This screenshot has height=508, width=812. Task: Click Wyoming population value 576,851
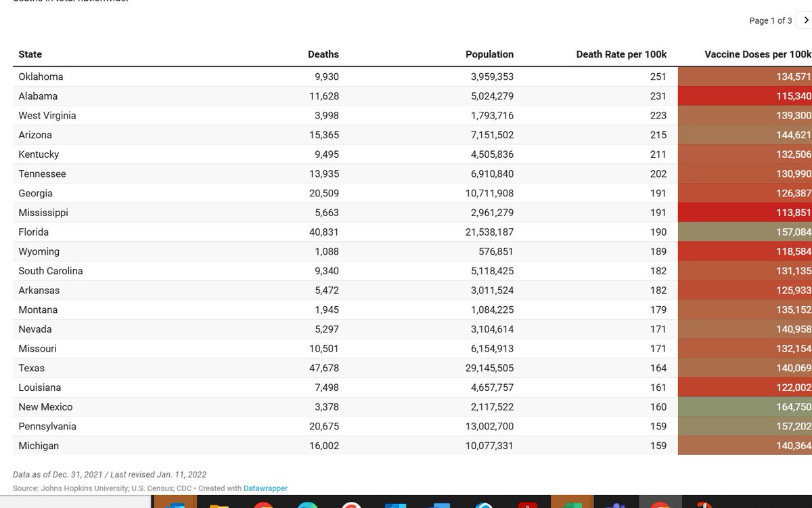point(496,251)
